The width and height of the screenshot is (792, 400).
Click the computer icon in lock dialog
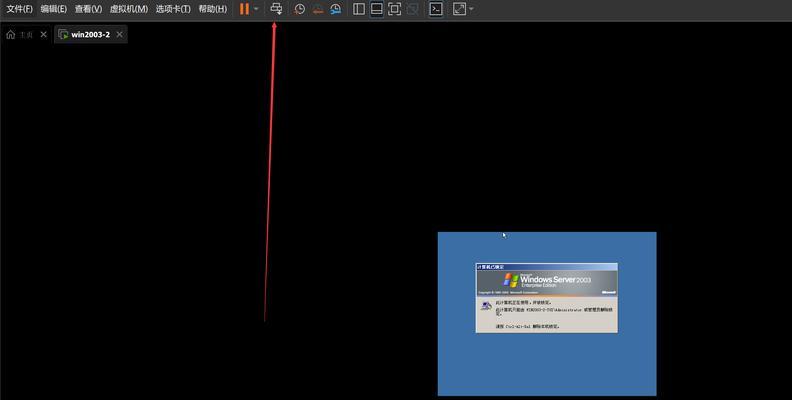pyautogui.click(x=486, y=306)
